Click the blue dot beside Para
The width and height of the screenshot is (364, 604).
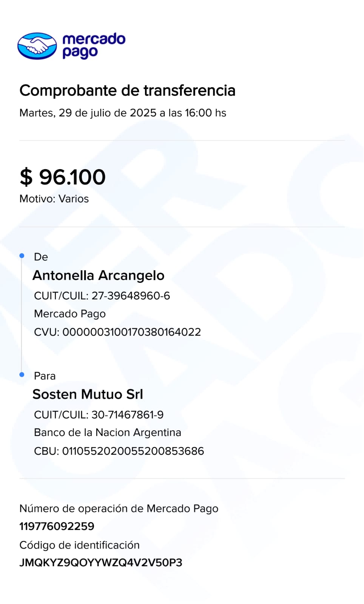coord(22,374)
